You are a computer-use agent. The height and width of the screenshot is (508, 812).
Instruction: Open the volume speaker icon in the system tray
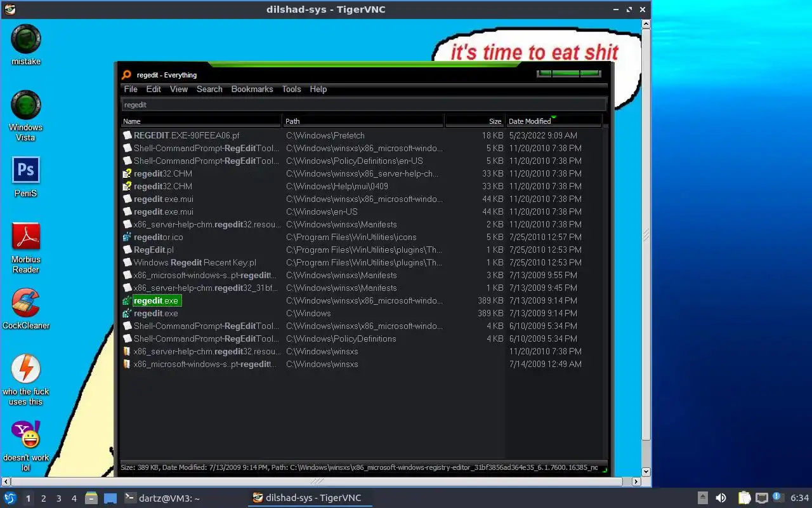[721, 498]
